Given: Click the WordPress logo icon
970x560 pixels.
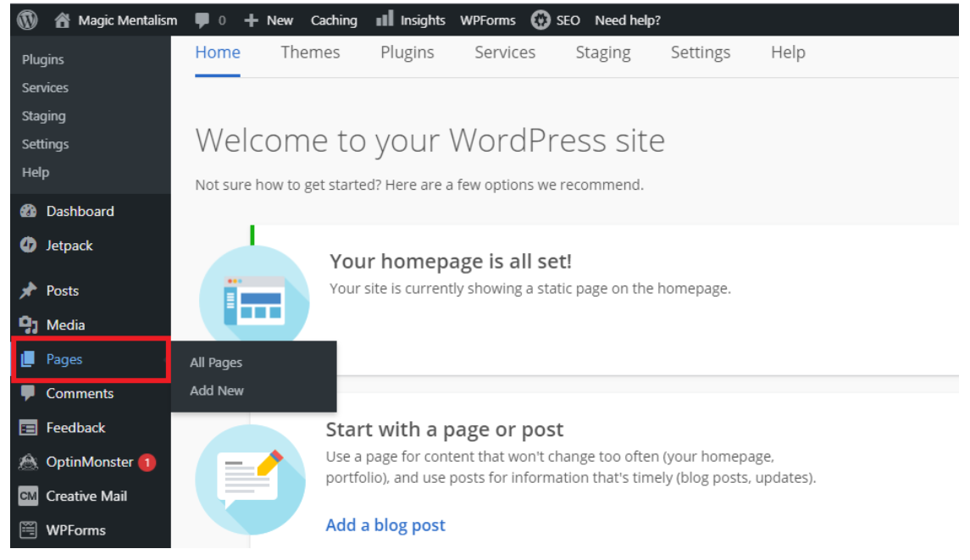Looking at the screenshot, I should [27, 19].
